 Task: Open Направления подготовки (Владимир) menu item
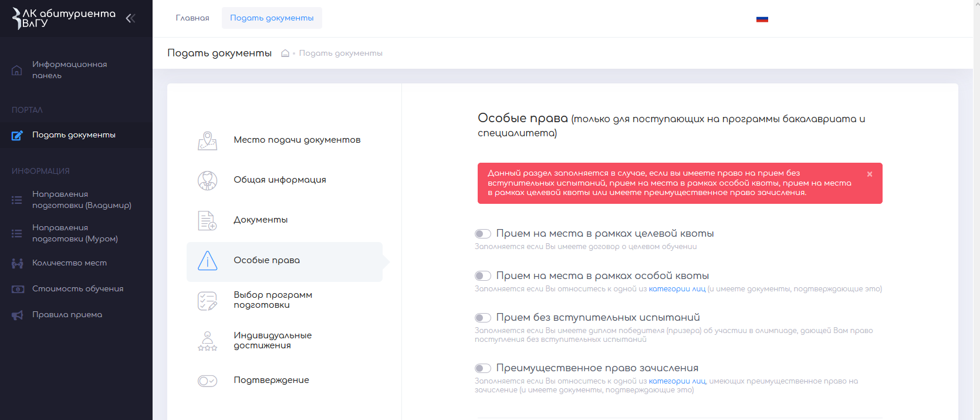click(x=76, y=200)
